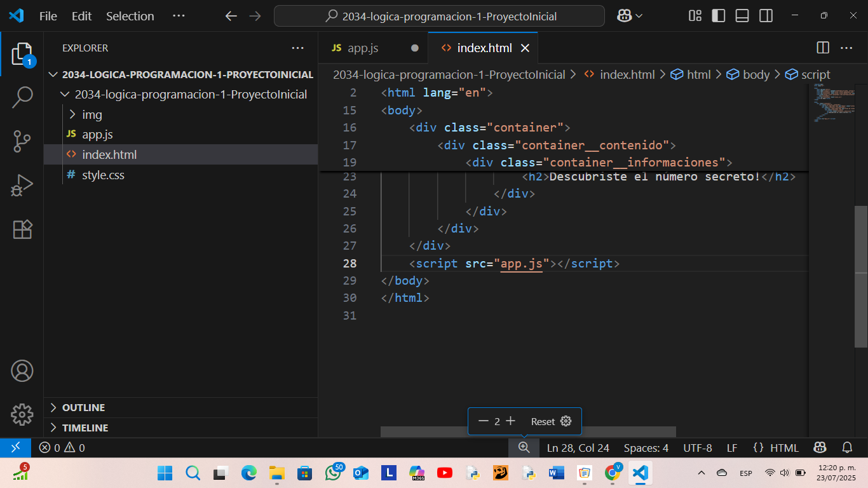Screen dimensions: 868x488
Task: Click Reset in the zoom widget
Action: point(543,421)
